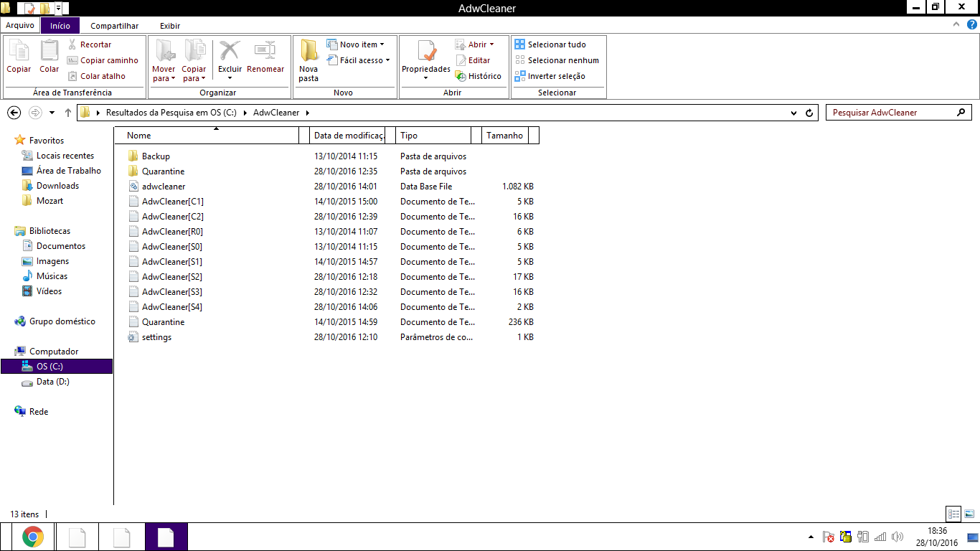This screenshot has height=551, width=980.
Task: Expand recent locations history arrow
Action: pos(52,113)
